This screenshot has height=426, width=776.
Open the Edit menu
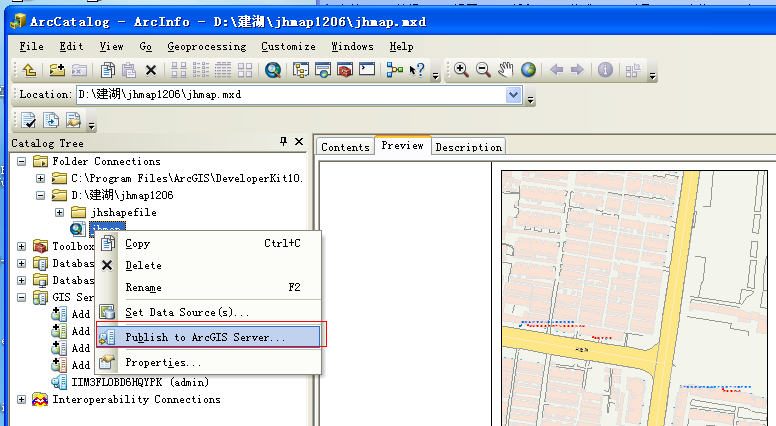[71, 47]
